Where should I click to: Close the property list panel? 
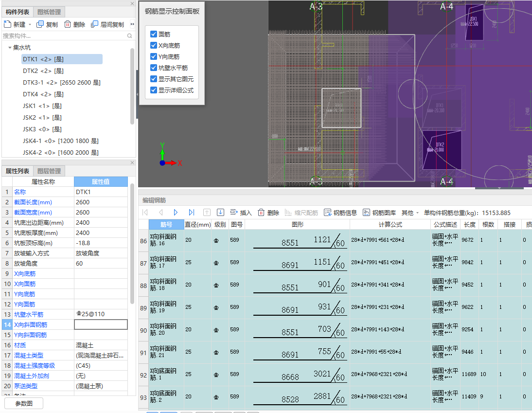132,162
